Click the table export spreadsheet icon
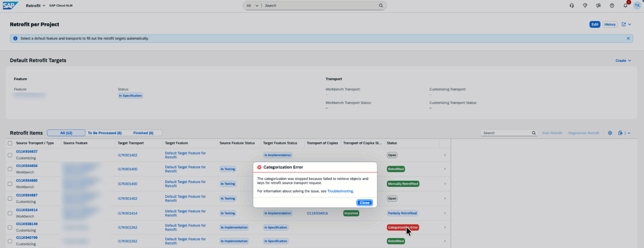 click(x=620, y=133)
